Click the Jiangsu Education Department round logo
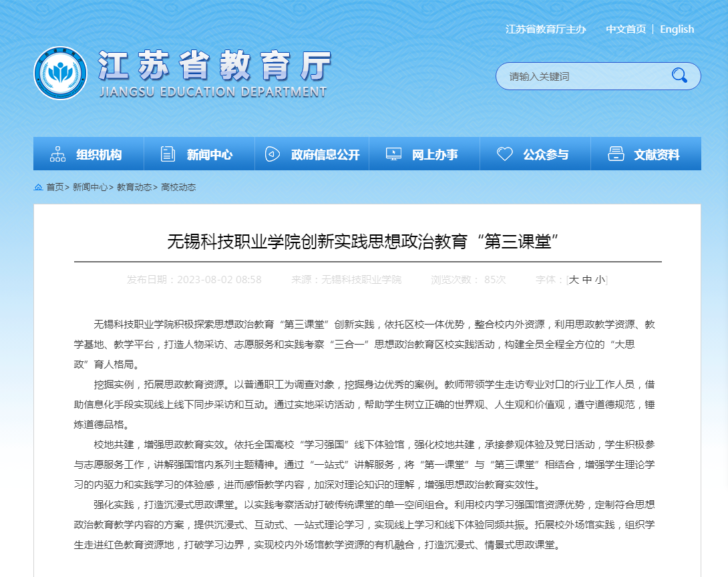Image resolution: width=728 pixels, height=577 pixels. (x=60, y=73)
